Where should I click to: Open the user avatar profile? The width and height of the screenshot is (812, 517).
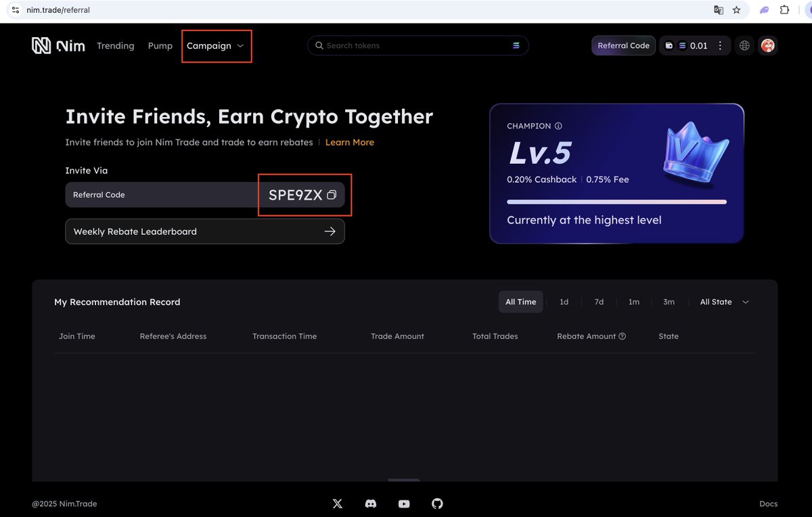(767, 45)
